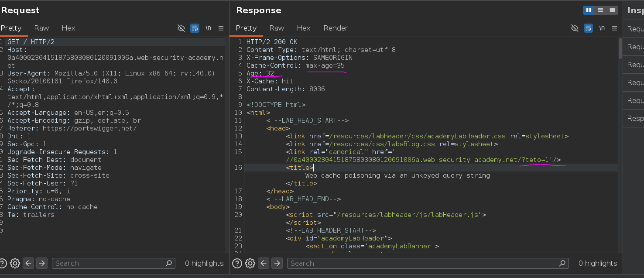Click the magnifier icon in Response search field
644x278 pixels.
click(x=562, y=263)
